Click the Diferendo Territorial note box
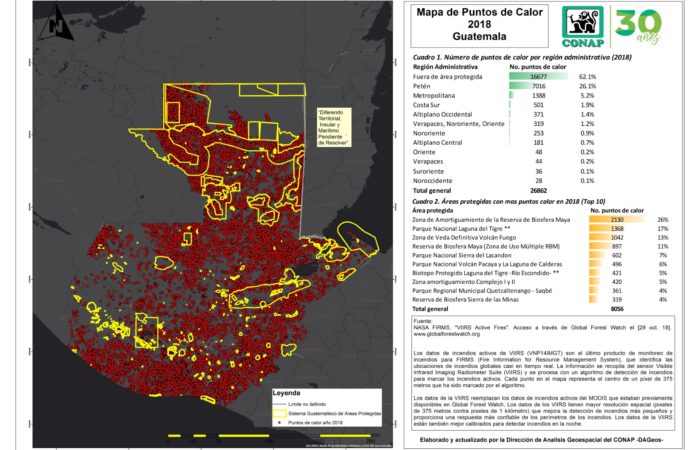 (x=334, y=128)
